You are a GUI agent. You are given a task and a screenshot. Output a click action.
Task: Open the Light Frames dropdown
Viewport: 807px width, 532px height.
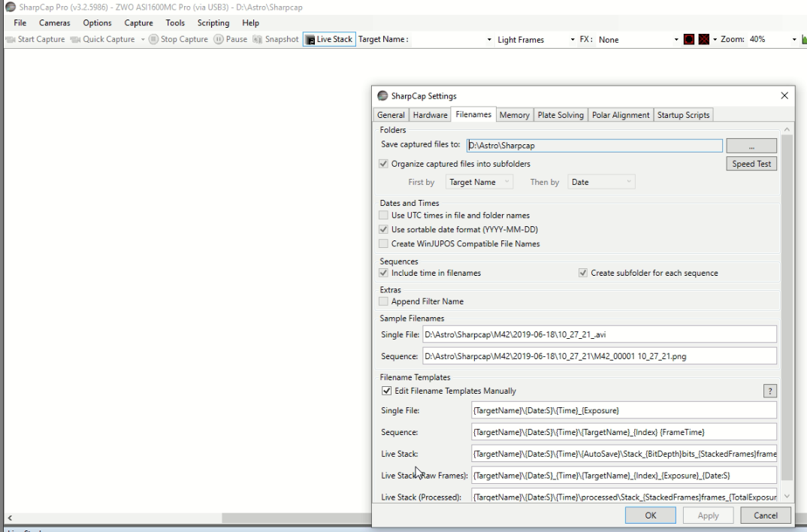pos(536,40)
